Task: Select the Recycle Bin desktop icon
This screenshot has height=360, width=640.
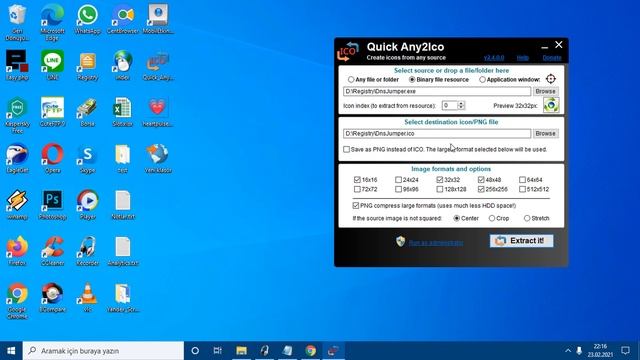Action: click(17, 22)
